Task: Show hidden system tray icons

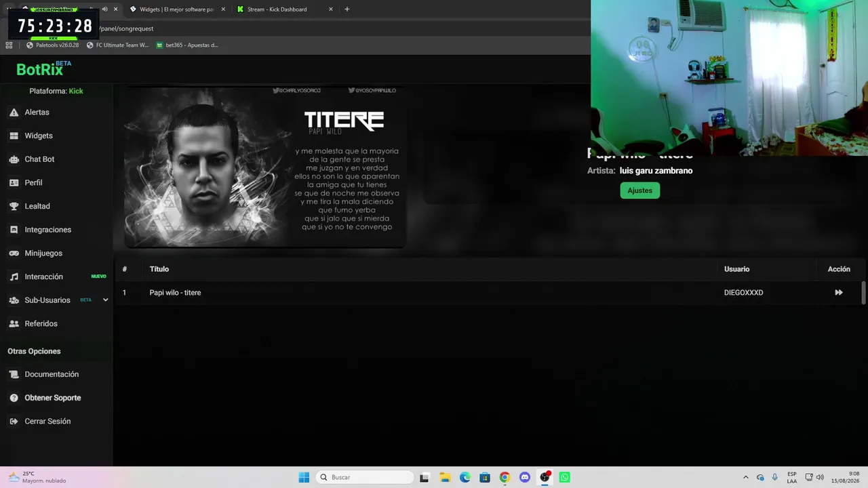Action: tap(746, 477)
